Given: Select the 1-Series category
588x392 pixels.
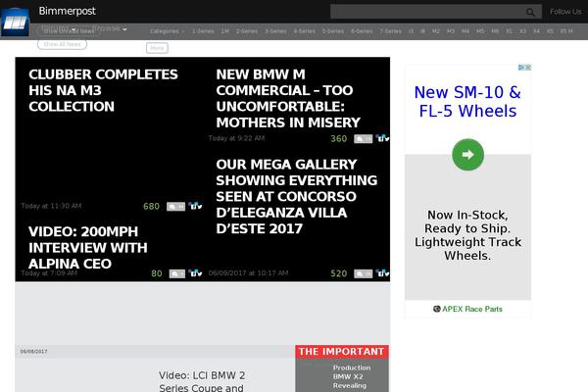Looking at the screenshot, I should click(x=203, y=31).
